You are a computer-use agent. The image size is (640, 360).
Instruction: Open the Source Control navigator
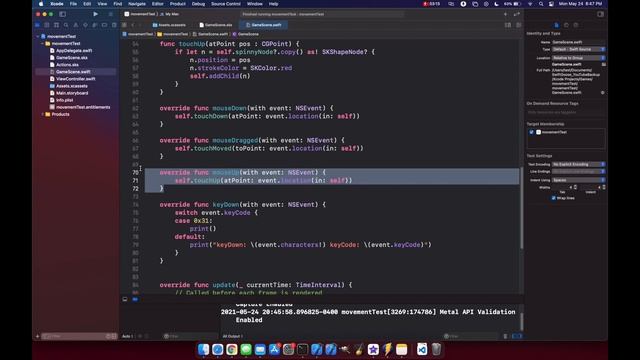coord(47,25)
